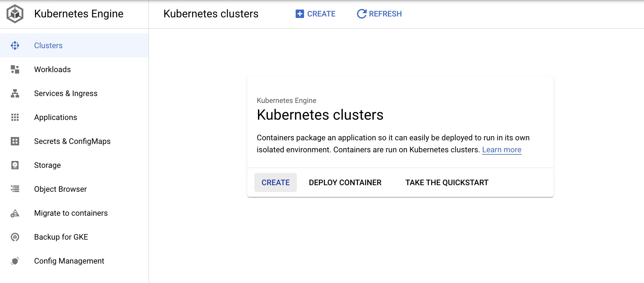Click the Backup for GKE icon
The width and height of the screenshot is (644, 283).
pos(15,237)
